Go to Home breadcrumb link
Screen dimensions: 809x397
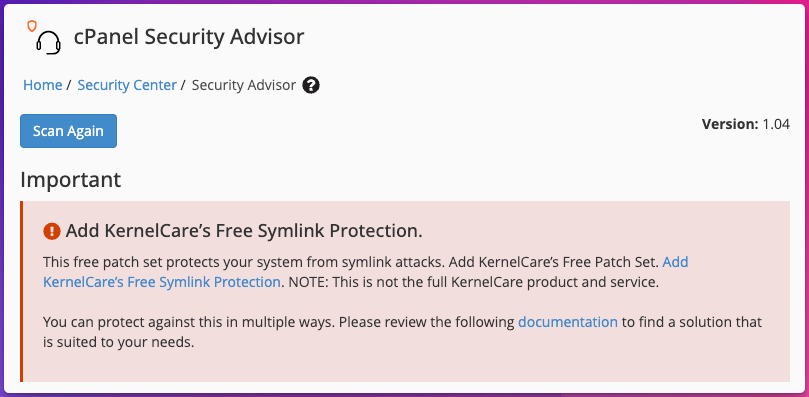(x=42, y=85)
